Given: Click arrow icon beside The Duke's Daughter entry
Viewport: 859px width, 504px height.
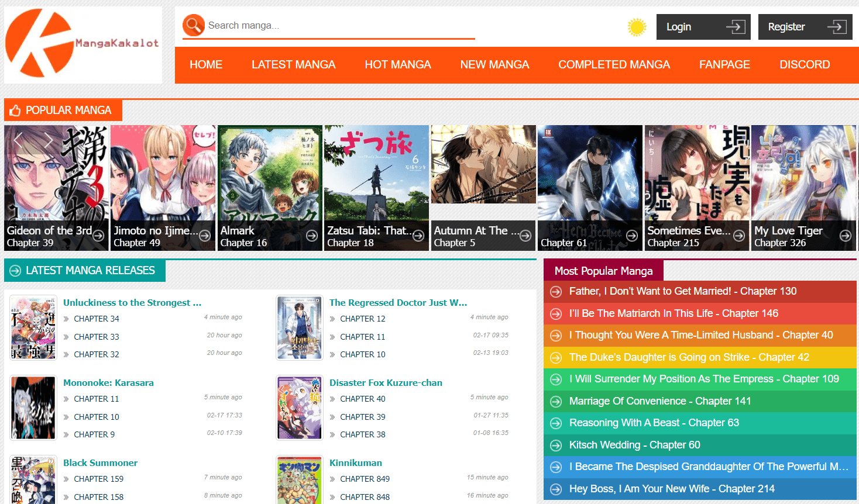Looking at the screenshot, I should [x=556, y=358].
